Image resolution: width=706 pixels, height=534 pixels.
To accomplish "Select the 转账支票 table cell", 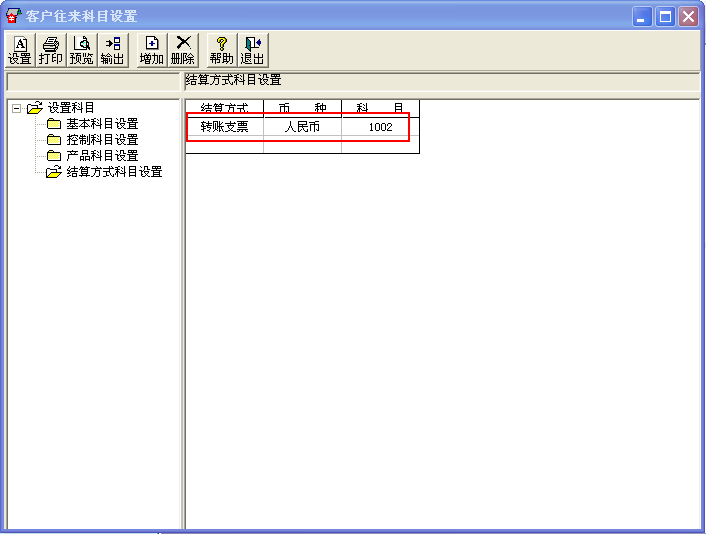I will [225, 127].
